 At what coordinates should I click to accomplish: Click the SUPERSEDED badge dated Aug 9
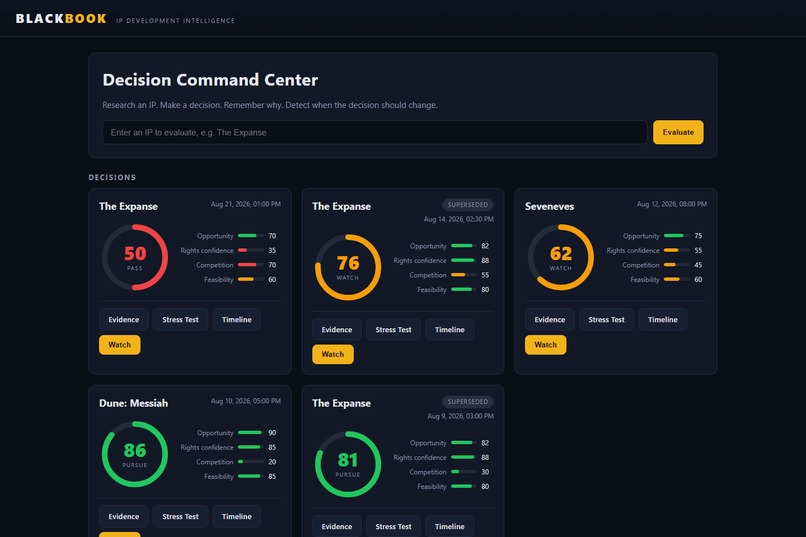[468, 401]
